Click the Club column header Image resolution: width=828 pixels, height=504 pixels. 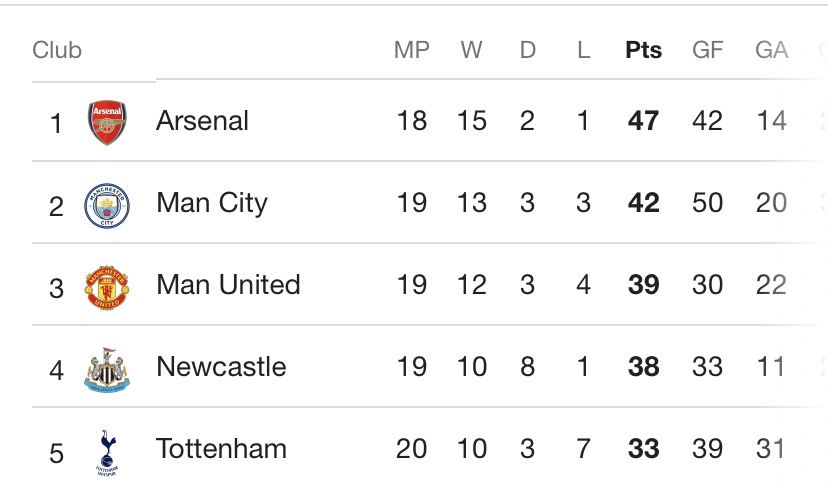[x=57, y=50]
